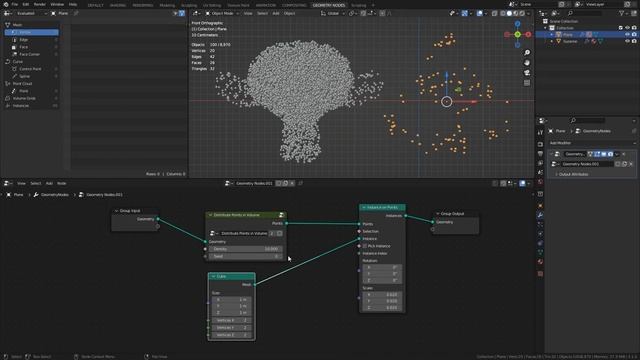Select the Volume Grids entry

click(x=31, y=98)
